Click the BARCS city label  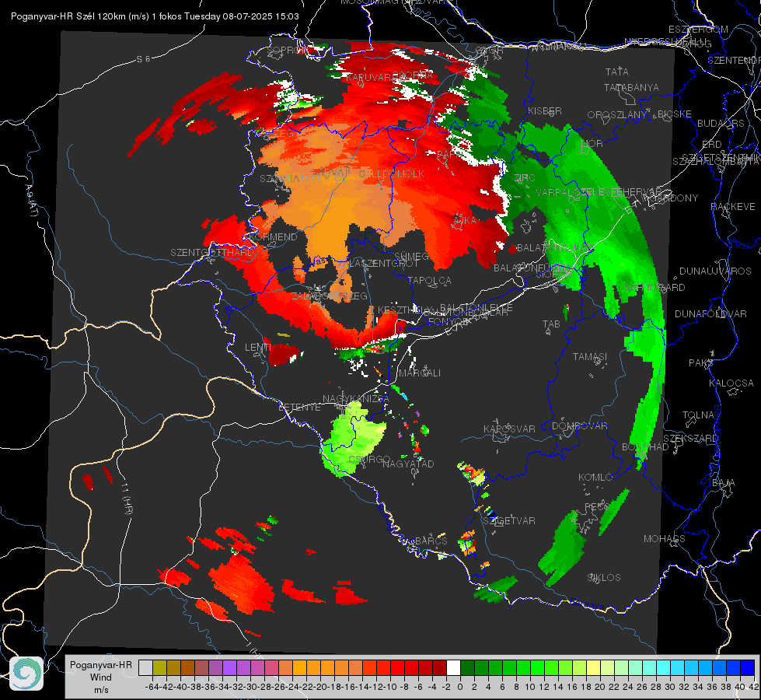[431, 541]
